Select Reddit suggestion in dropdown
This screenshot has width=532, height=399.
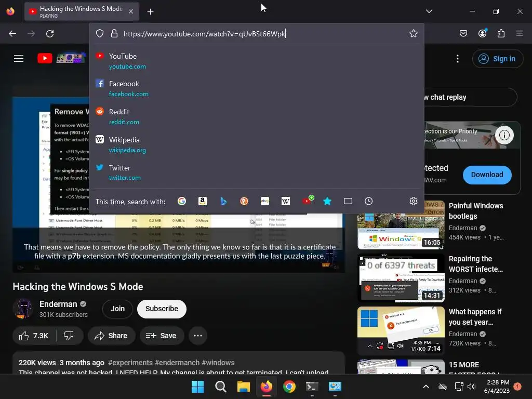click(x=257, y=116)
